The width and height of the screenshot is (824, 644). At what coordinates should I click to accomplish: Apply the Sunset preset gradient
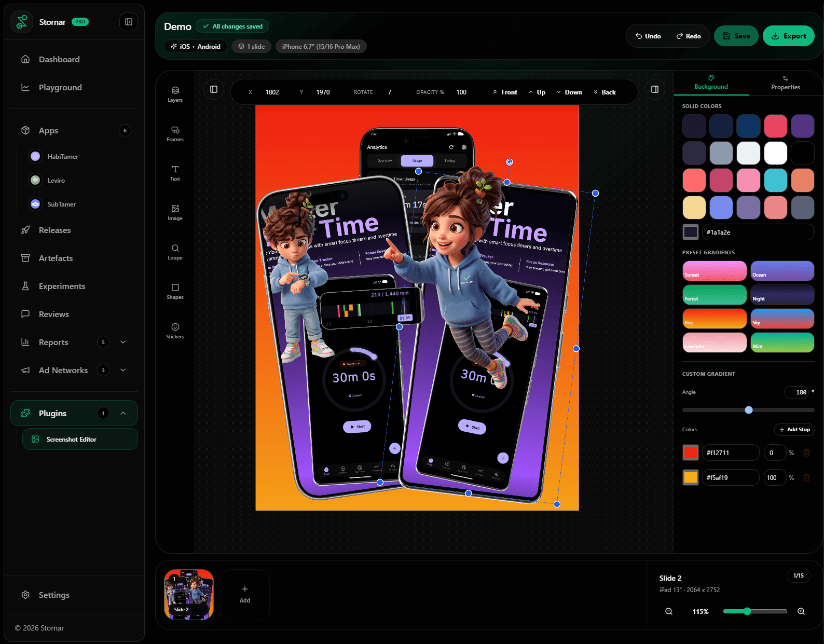[715, 271]
